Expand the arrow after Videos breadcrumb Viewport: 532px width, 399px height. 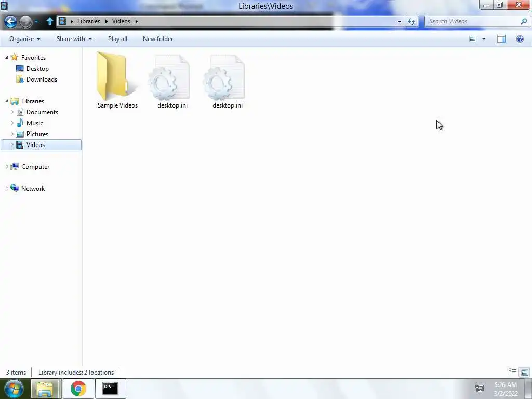point(137,21)
